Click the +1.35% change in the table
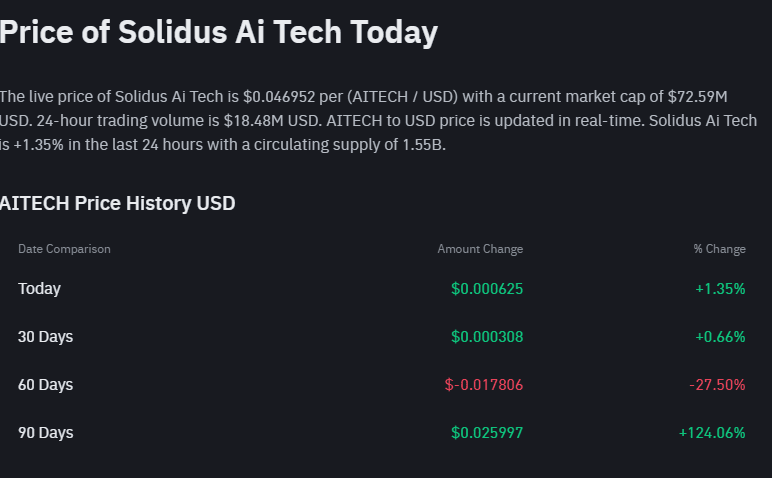772x478 pixels. 720,289
